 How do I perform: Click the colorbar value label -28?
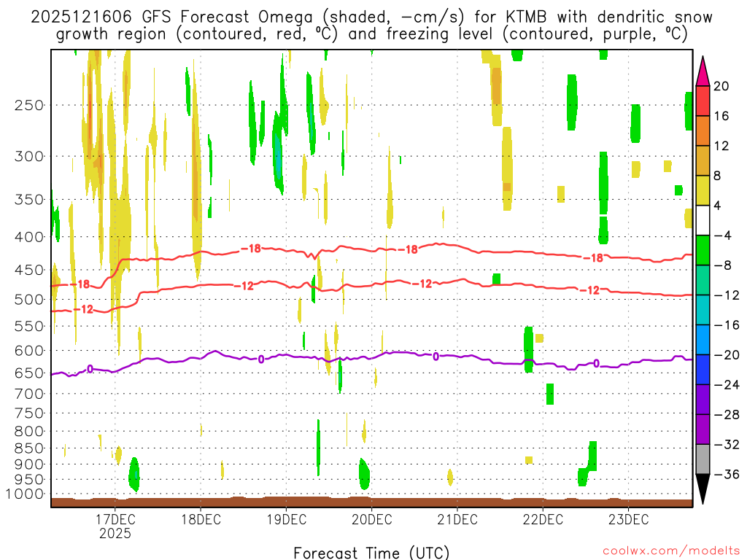pos(727,415)
